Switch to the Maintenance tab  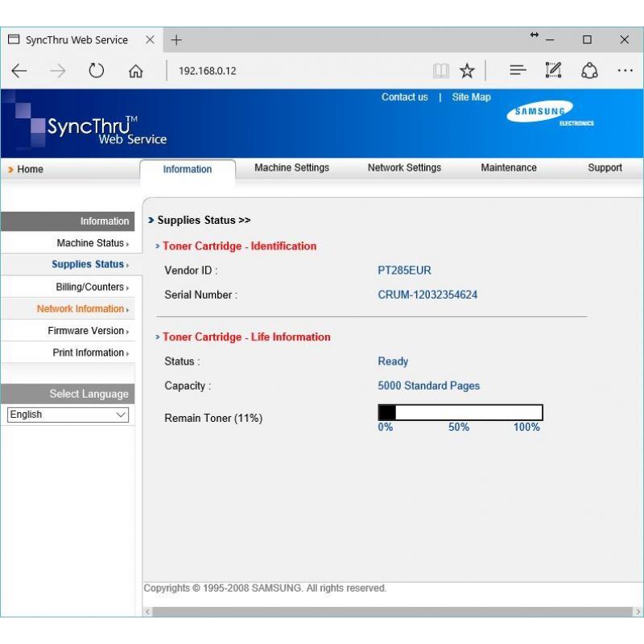[509, 167]
